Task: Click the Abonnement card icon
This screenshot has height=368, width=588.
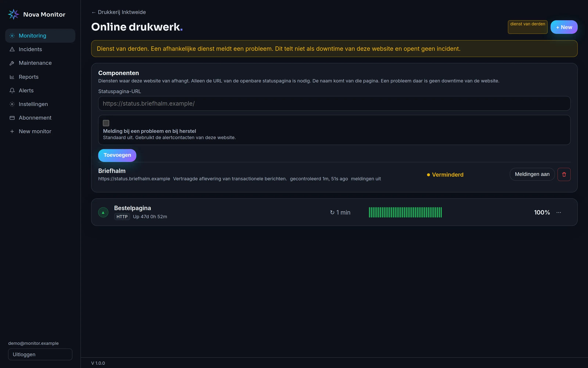Action: pos(12,118)
